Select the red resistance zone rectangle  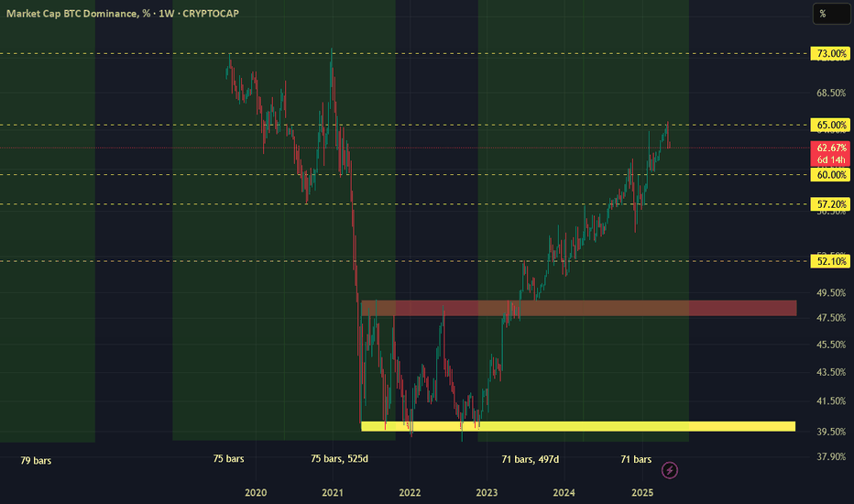[578, 308]
